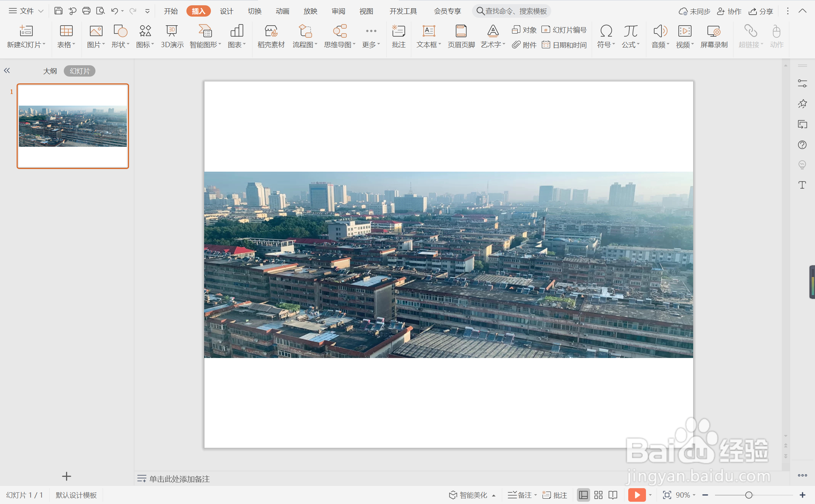Toggle Notes (备注) pane in status bar
This screenshot has width=815, height=504.
[520, 495]
